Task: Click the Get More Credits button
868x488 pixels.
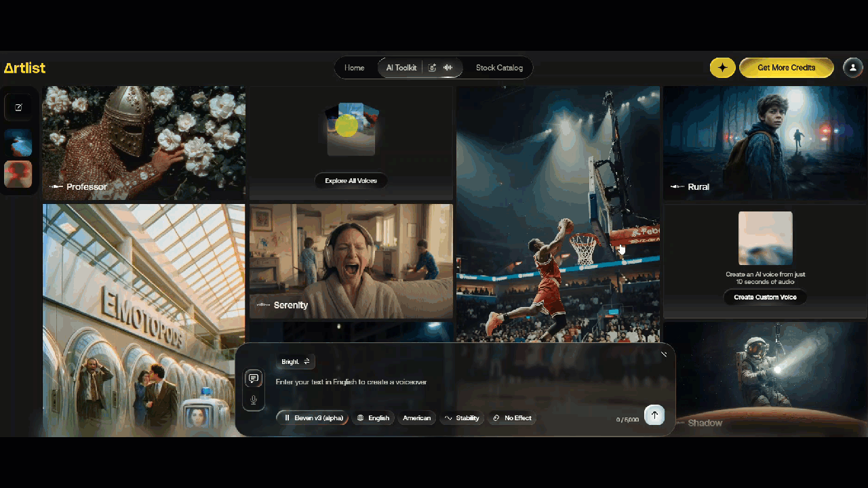Action: 786,68
